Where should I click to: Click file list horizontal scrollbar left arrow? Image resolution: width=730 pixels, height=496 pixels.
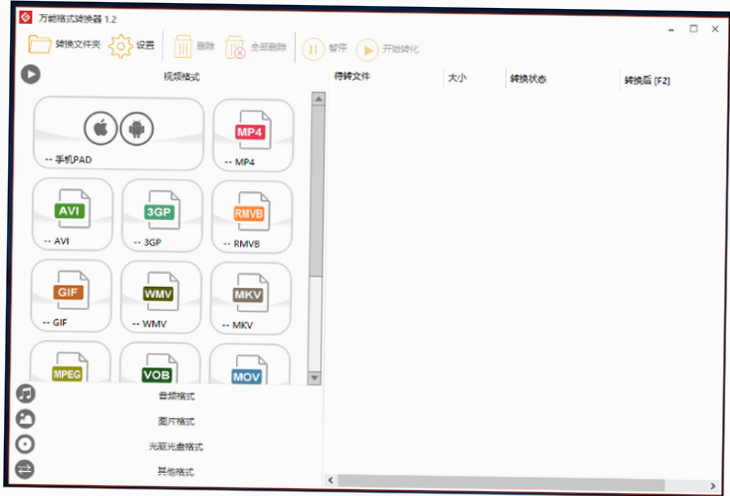point(331,480)
